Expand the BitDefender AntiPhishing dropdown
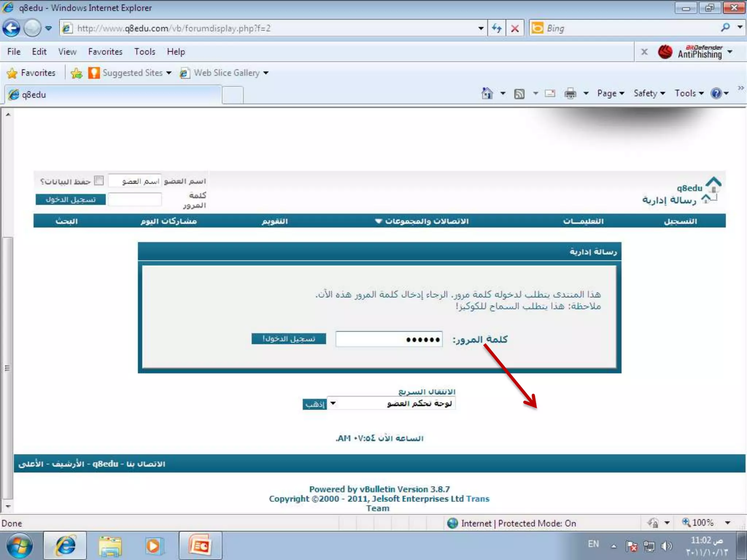The width and height of the screenshot is (747, 560). pyautogui.click(x=730, y=52)
